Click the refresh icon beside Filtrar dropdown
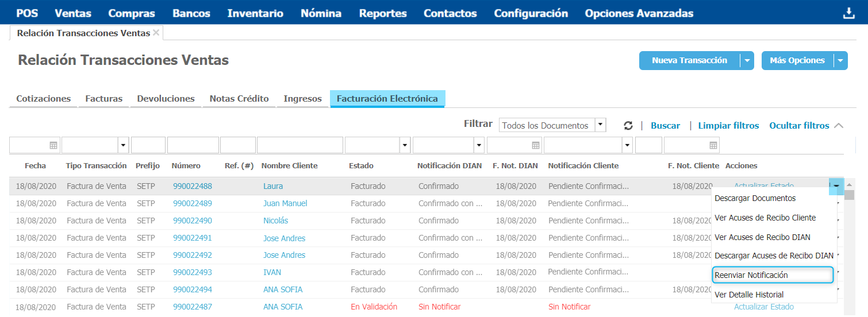 tap(628, 126)
